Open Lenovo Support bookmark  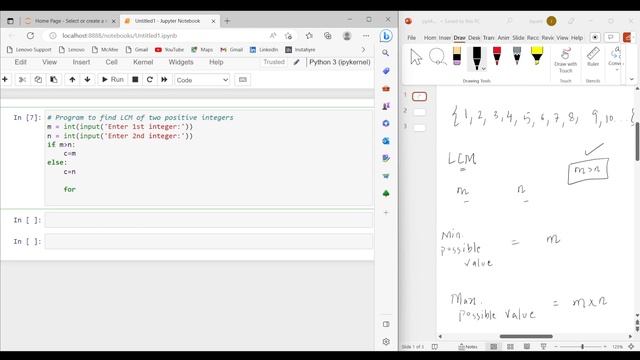29,49
